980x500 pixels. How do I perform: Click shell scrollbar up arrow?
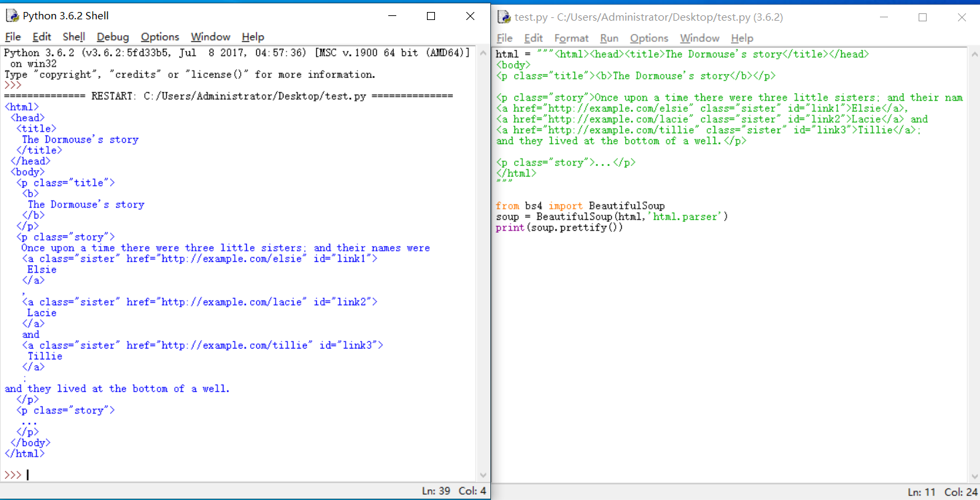484,53
